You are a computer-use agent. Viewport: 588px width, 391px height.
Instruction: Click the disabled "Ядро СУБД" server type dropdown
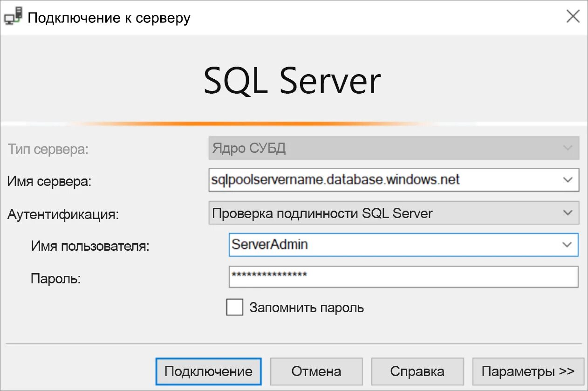394,148
